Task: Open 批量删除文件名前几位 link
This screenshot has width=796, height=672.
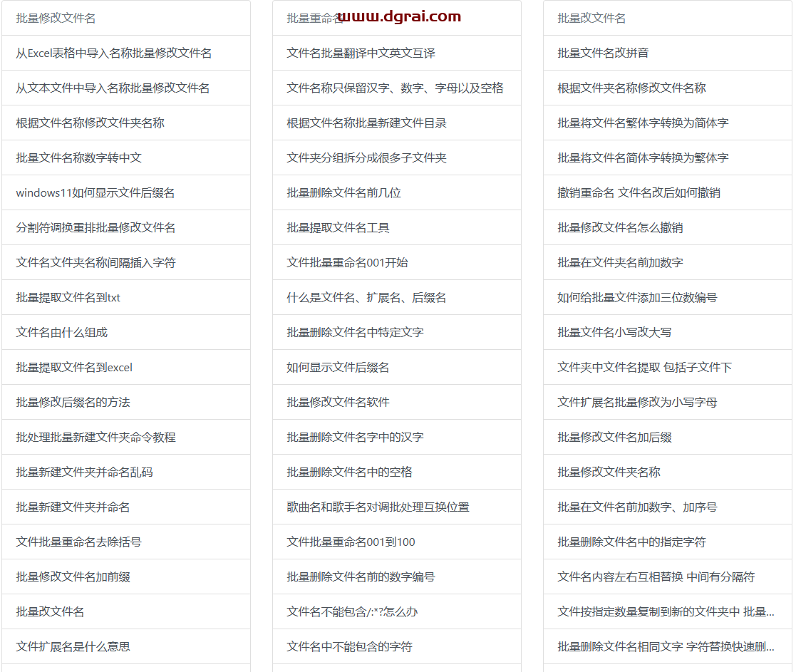Action: pos(343,193)
